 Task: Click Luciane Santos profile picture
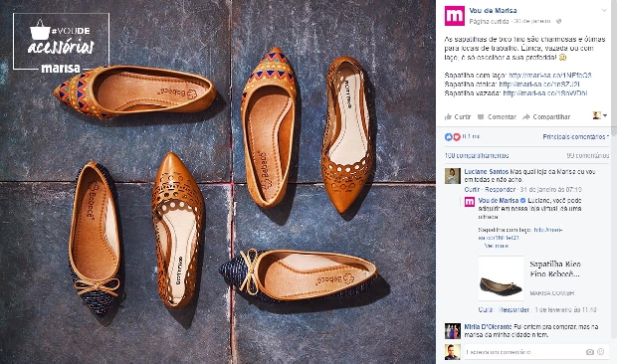(x=453, y=176)
